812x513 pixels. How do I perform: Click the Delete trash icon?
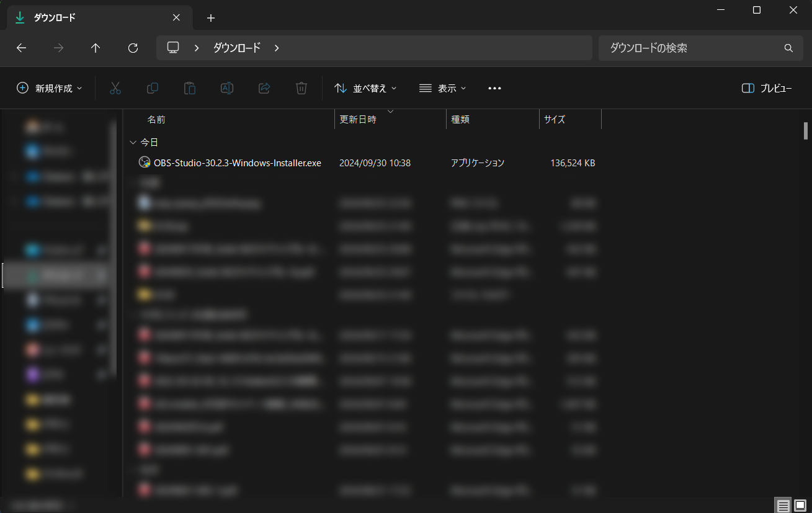click(x=301, y=88)
